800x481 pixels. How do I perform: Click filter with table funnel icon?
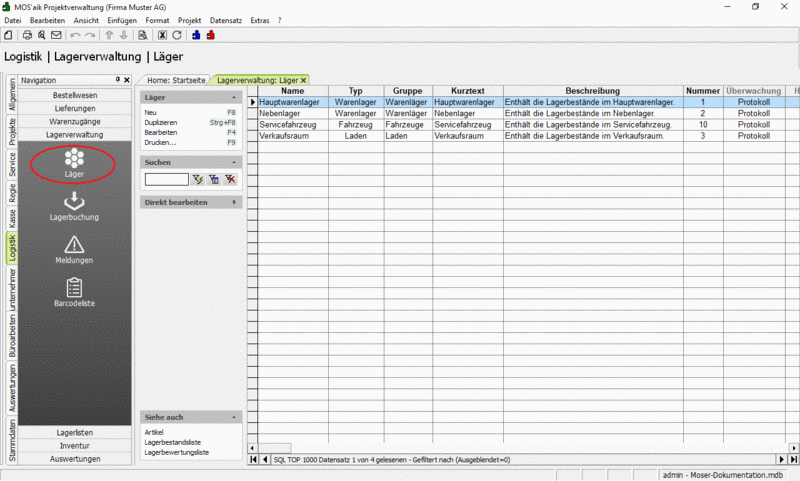214,179
